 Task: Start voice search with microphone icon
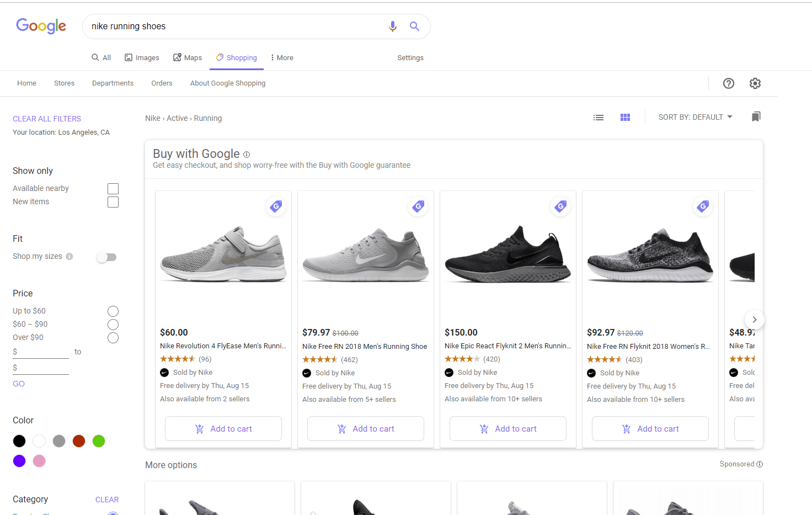coord(393,26)
